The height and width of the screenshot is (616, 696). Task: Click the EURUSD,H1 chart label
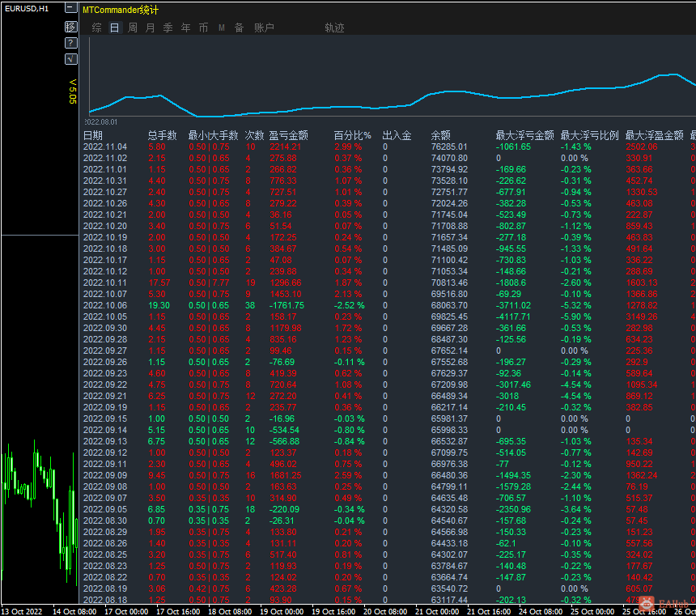pos(27,8)
